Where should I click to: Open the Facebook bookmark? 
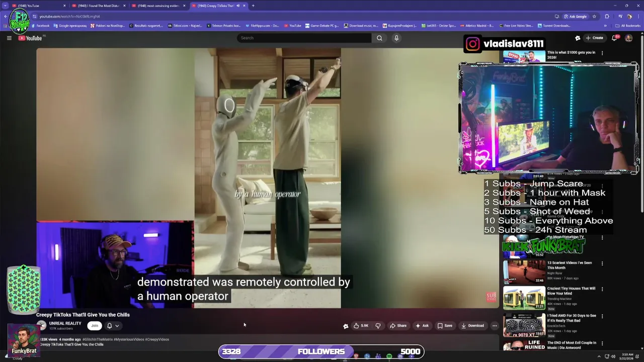40,26
